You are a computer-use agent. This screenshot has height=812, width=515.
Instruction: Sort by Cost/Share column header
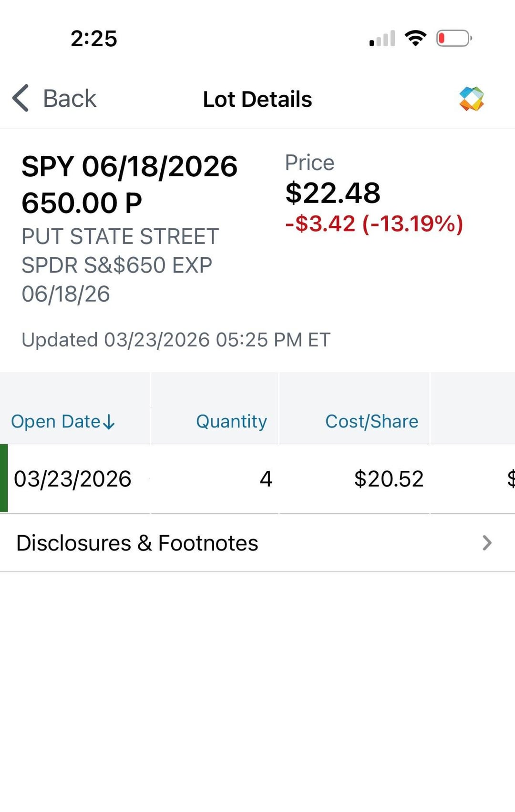371,422
